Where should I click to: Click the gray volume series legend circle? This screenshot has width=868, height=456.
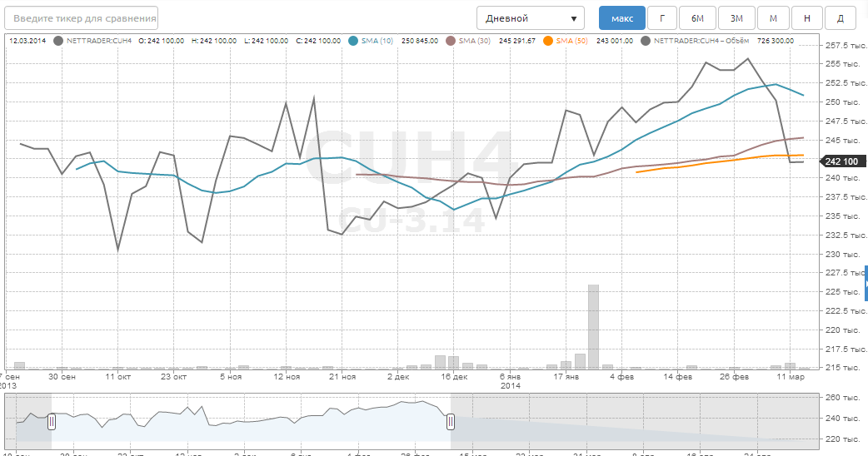[647, 40]
